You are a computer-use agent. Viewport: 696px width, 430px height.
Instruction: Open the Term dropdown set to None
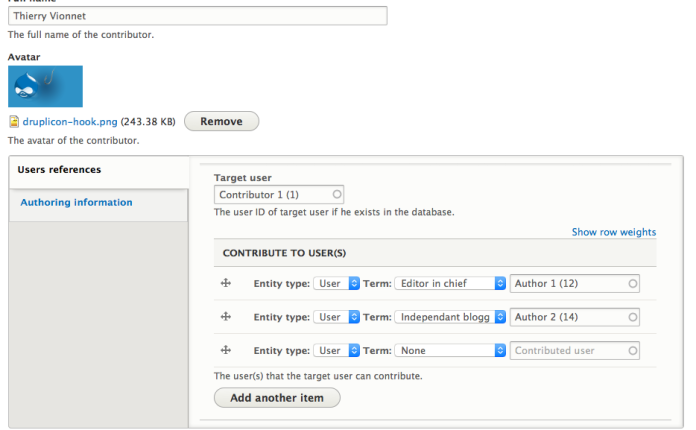pos(450,351)
